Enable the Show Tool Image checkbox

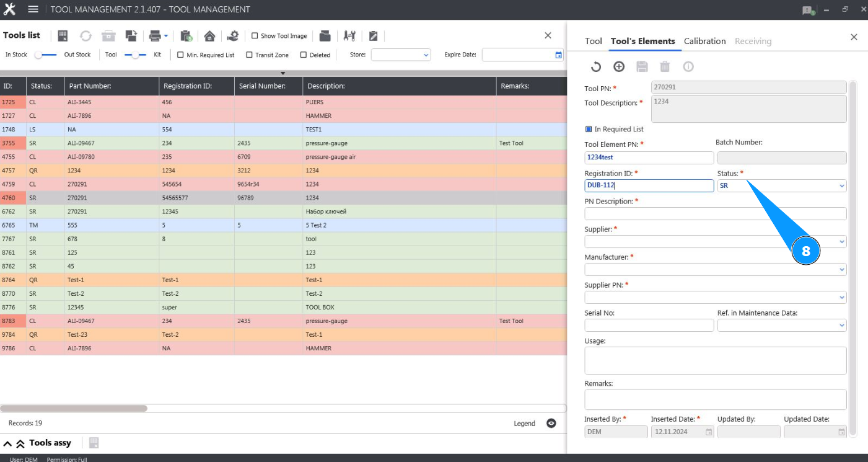(x=255, y=36)
